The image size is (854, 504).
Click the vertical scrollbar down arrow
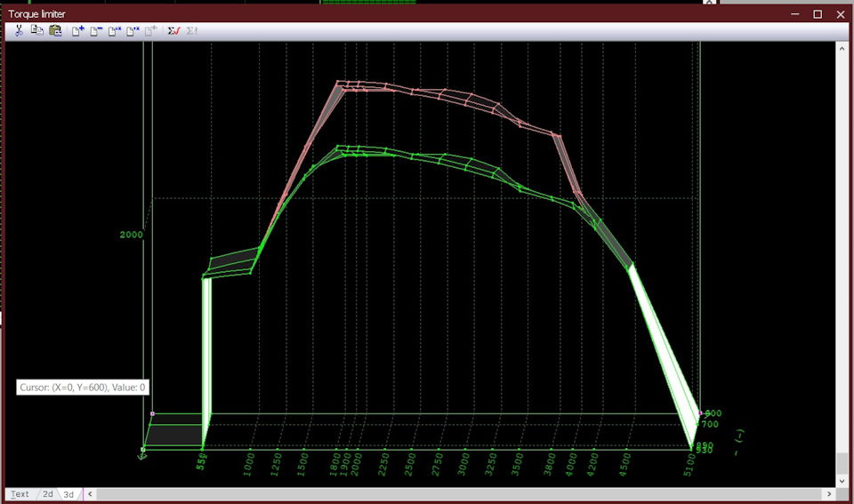[842, 481]
